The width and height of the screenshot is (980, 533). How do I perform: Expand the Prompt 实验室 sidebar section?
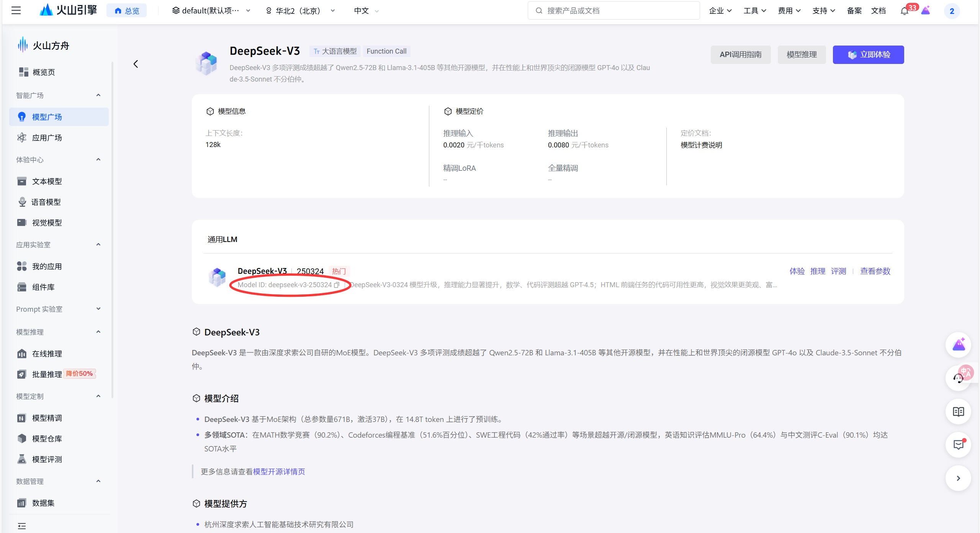pos(98,309)
